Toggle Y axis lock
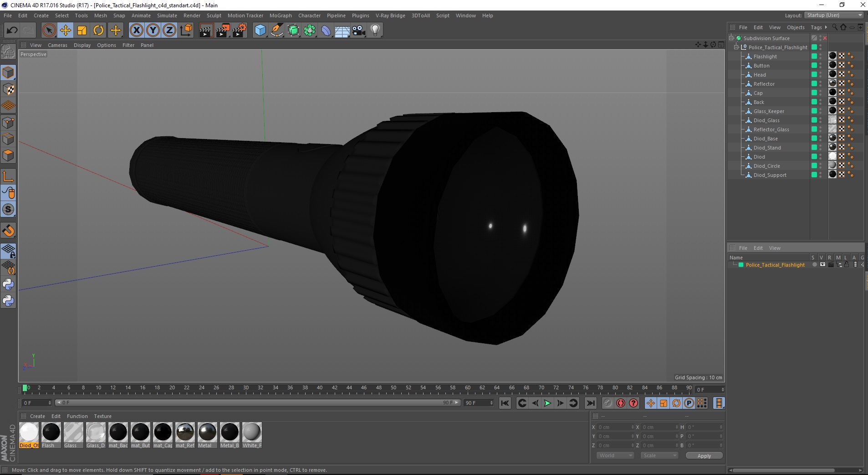868x475 pixels. [x=153, y=31]
